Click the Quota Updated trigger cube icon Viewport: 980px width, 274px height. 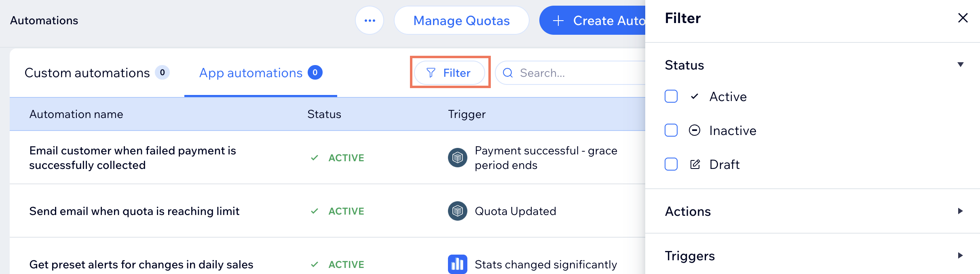coord(457,211)
